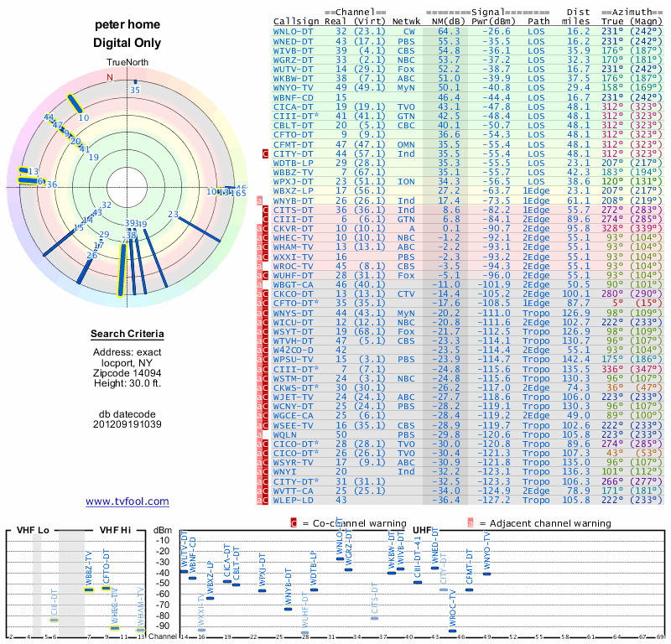Click WBBZ-TV marker in VHF Hi chart
The width and height of the screenshot is (671, 644).
click(89, 590)
